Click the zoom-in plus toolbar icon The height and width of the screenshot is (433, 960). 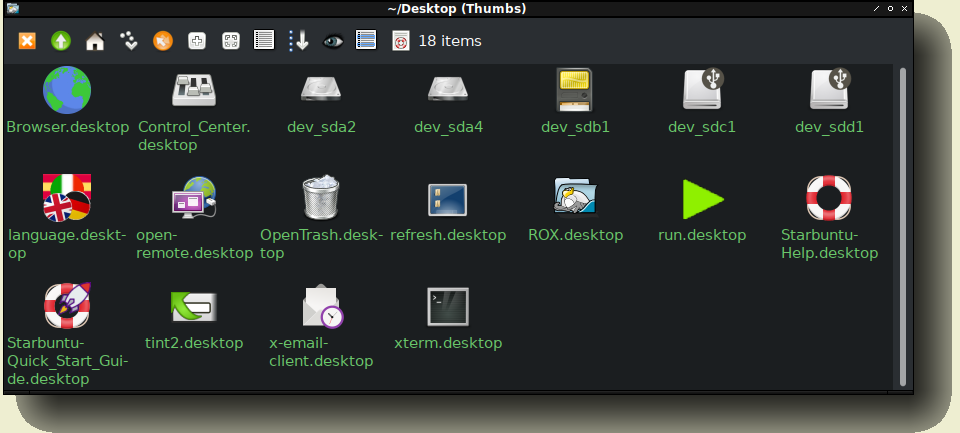coord(197,41)
